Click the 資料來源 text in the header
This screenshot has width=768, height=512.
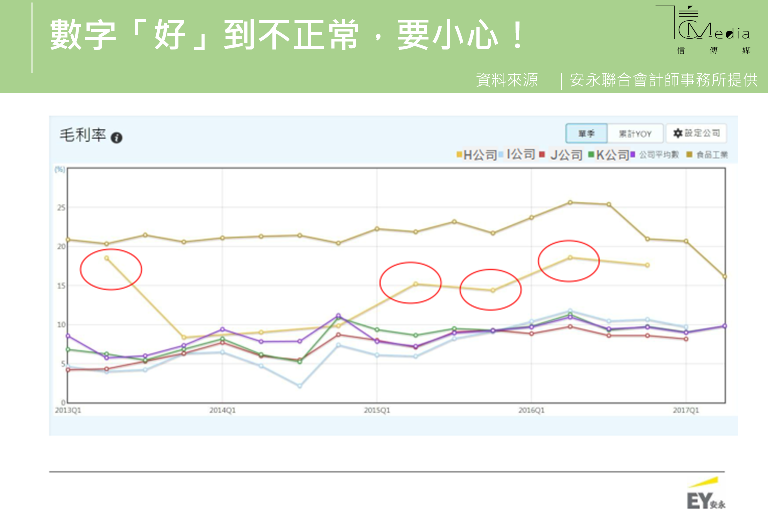pyautogui.click(x=507, y=80)
